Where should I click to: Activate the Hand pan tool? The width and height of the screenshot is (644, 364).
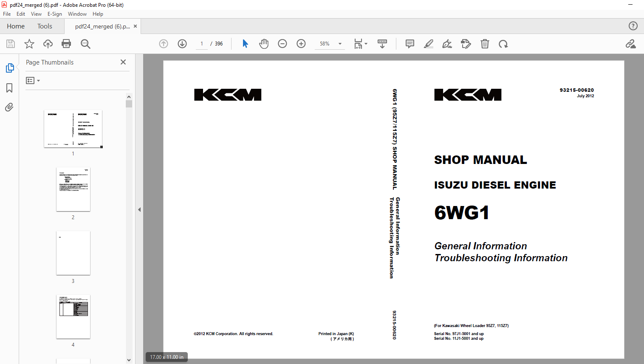click(264, 44)
